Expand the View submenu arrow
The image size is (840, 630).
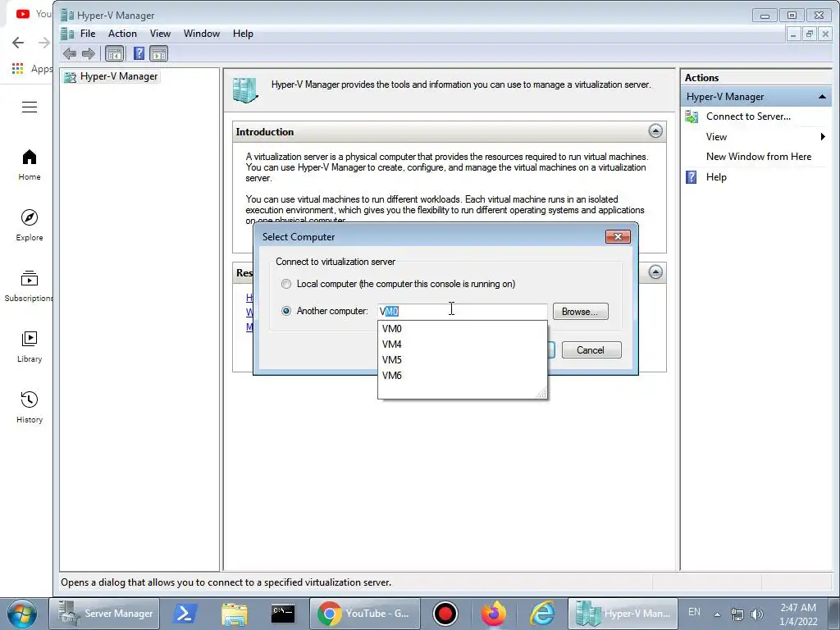pos(823,137)
